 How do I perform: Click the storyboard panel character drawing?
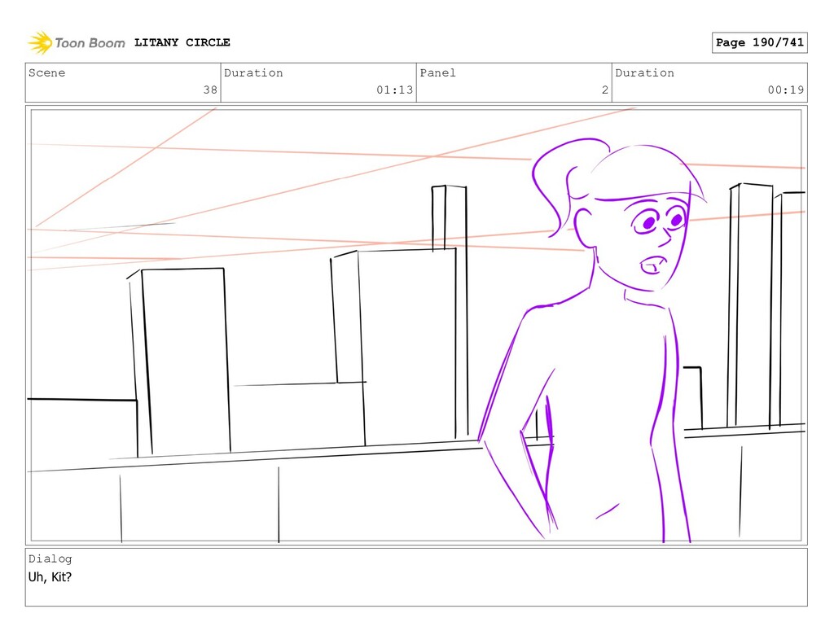click(x=593, y=340)
